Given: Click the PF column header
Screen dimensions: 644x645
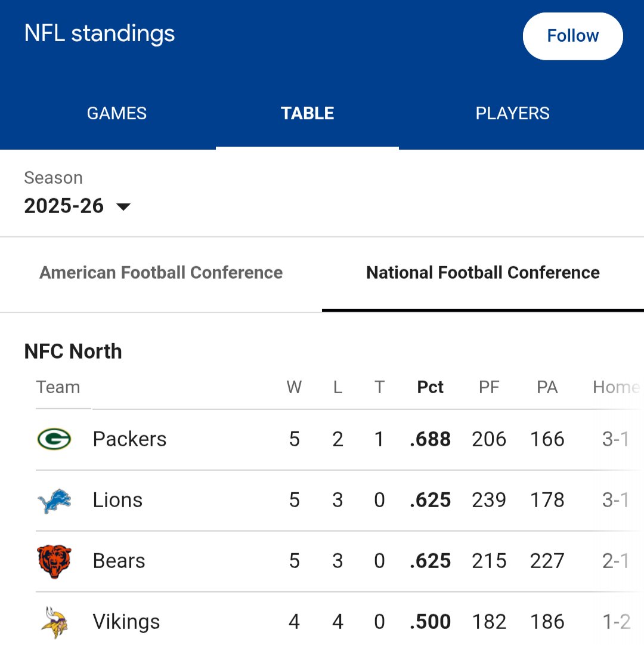Looking at the screenshot, I should (x=489, y=387).
